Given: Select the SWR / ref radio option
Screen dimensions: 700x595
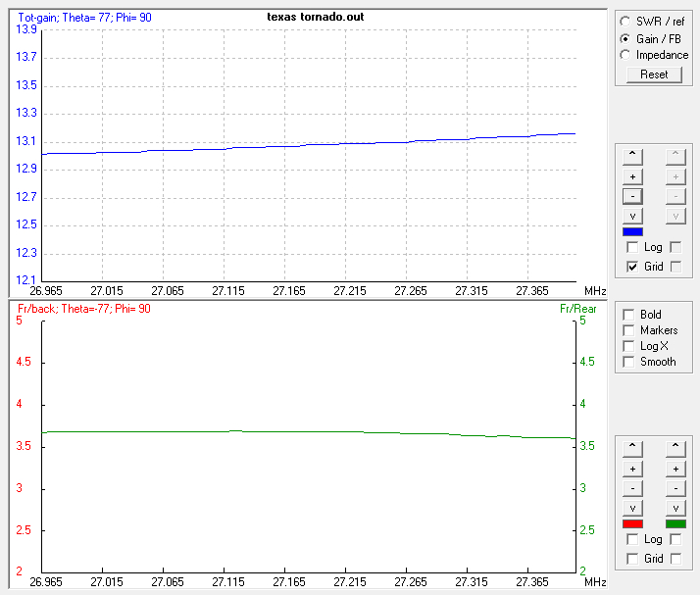Looking at the screenshot, I should tap(627, 22).
